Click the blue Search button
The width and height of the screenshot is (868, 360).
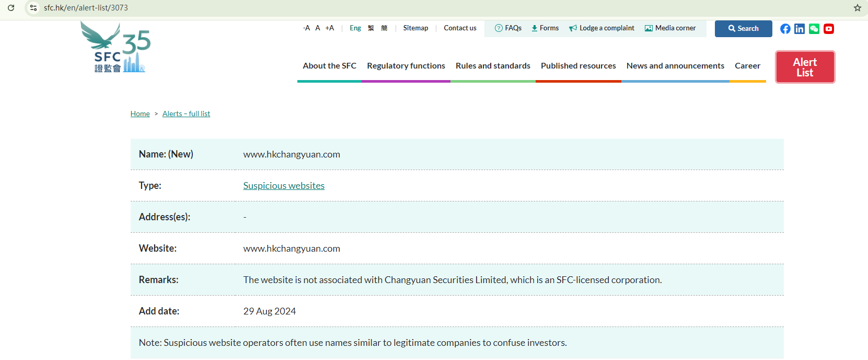coord(743,29)
